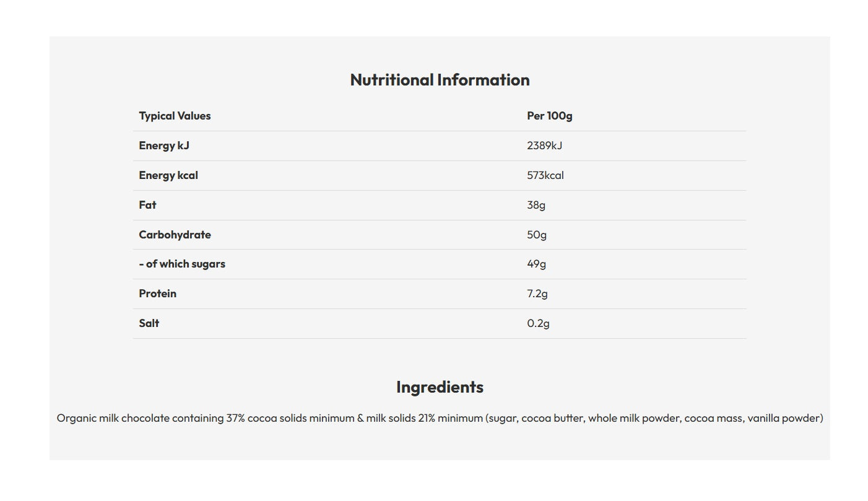Click the 38g fat value

(x=536, y=205)
